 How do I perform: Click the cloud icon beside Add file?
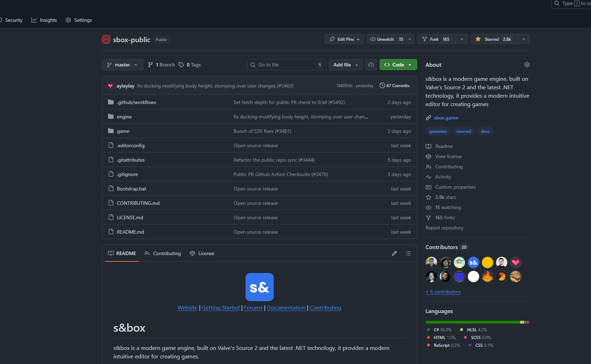tap(371, 65)
